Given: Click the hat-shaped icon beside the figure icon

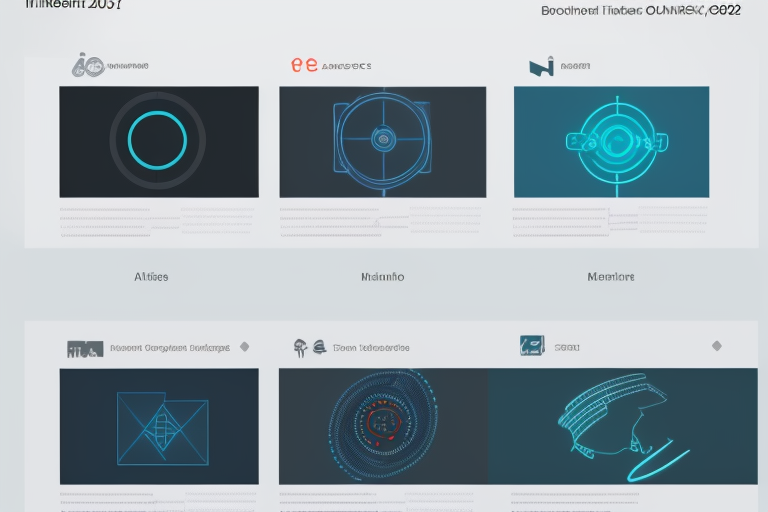Looking at the screenshot, I should coord(318,348).
